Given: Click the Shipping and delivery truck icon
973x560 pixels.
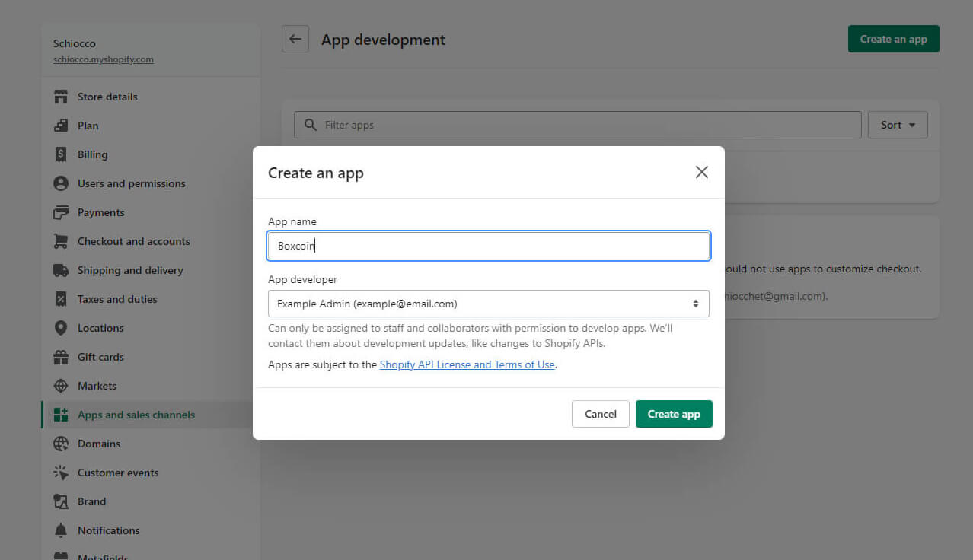Looking at the screenshot, I should tap(61, 270).
